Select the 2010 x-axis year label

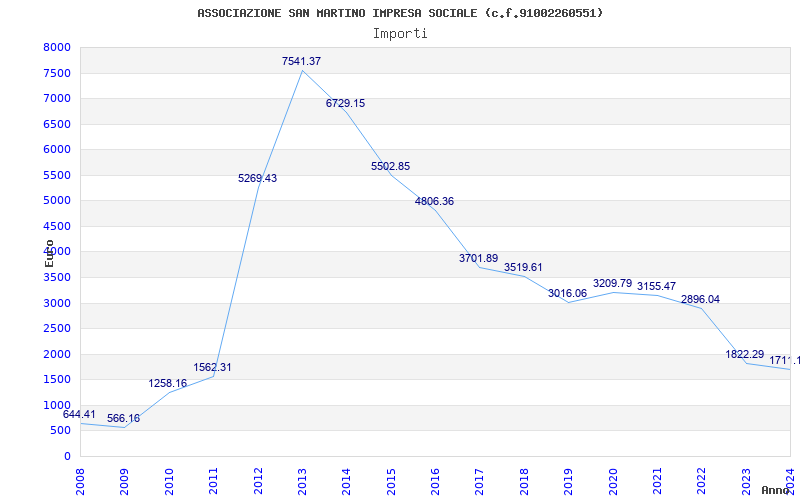pos(169,481)
